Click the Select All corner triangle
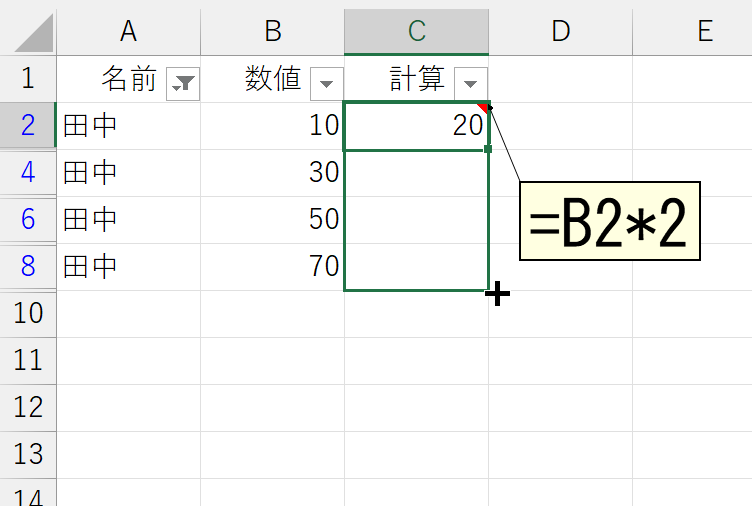This screenshot has width=752, height=506. (34, 33)
